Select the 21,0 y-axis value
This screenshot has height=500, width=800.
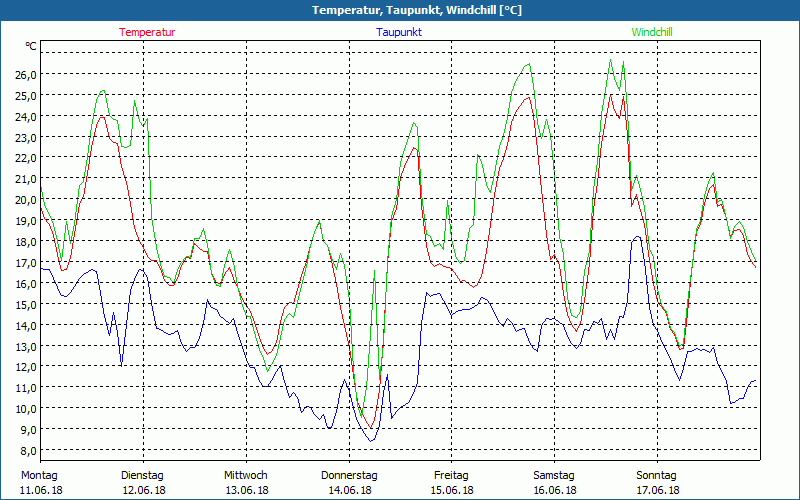[x=26, y=179]
